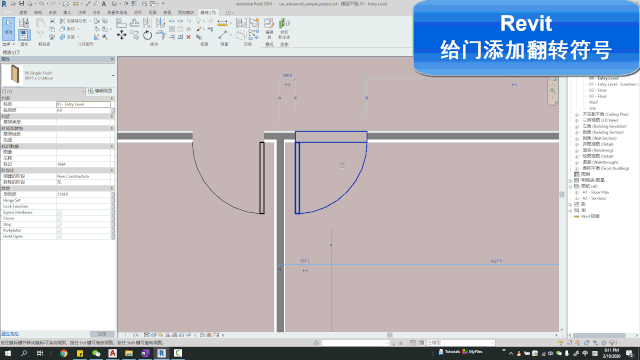The width and height of the screenshot is (640, 360).
Task: Open the Select panel dropdown
Action: [x=8, y=44]
